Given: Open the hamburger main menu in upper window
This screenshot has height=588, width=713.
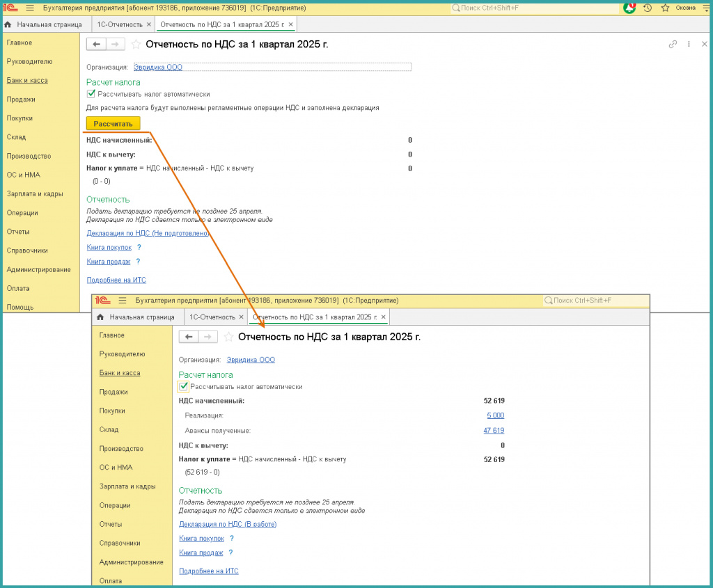Looking at the screenshot, I should point(30,8).
